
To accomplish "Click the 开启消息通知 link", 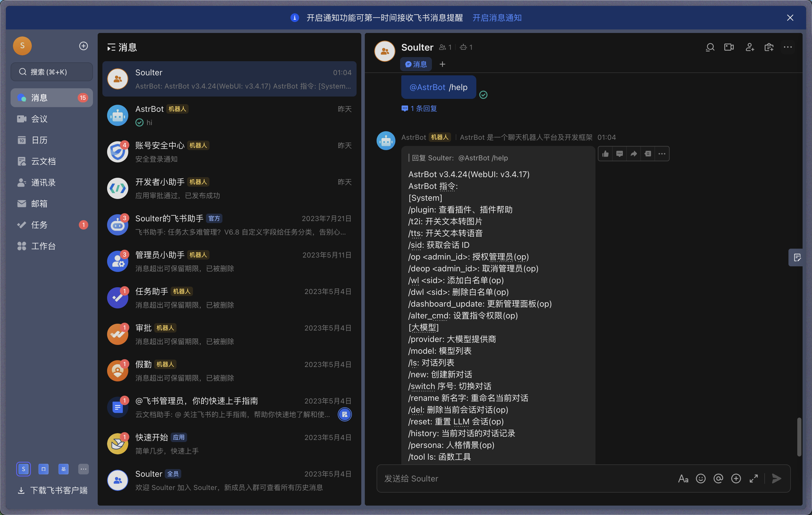I will [497, 18].
